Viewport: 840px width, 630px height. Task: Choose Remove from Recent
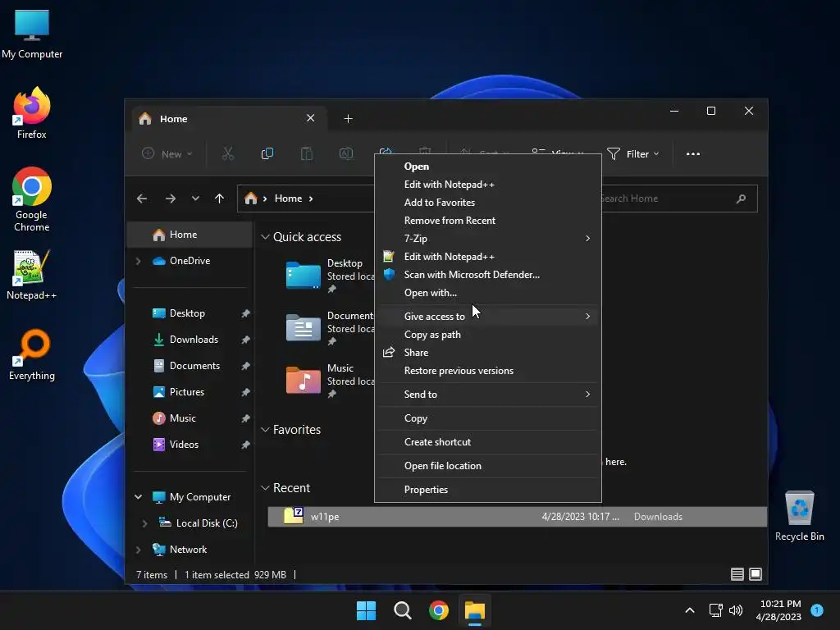click(x=487, y=221)
